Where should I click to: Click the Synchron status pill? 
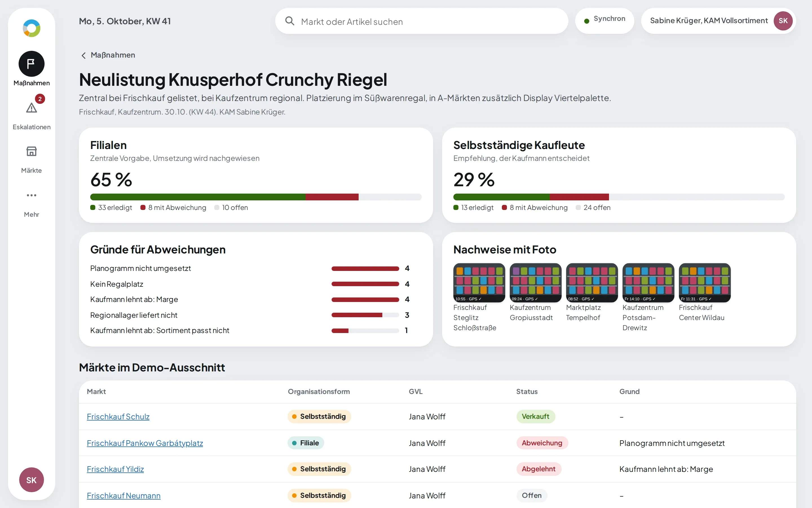point(604,21)
